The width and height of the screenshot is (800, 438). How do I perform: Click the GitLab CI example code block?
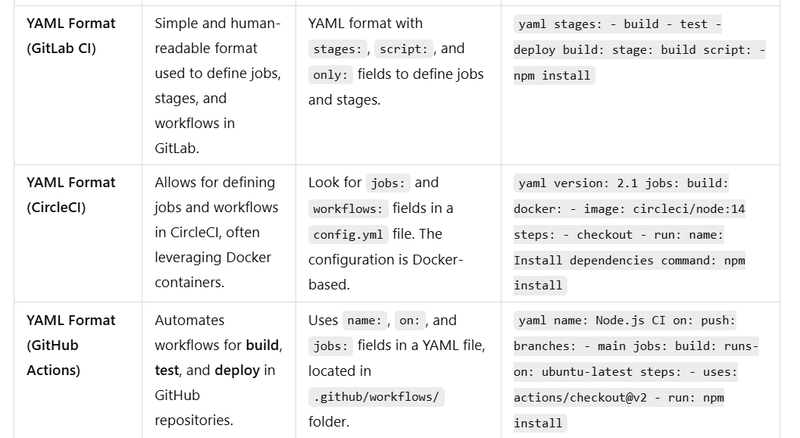[x=639, y=49]
